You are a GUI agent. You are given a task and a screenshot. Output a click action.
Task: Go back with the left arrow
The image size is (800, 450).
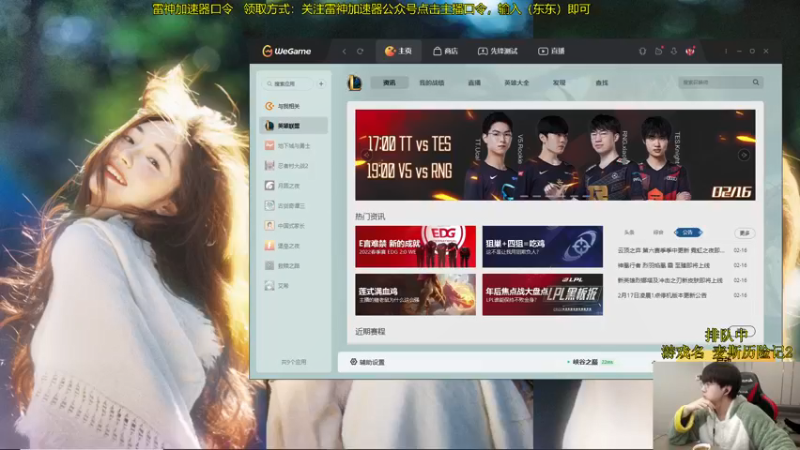click(344, 51)
